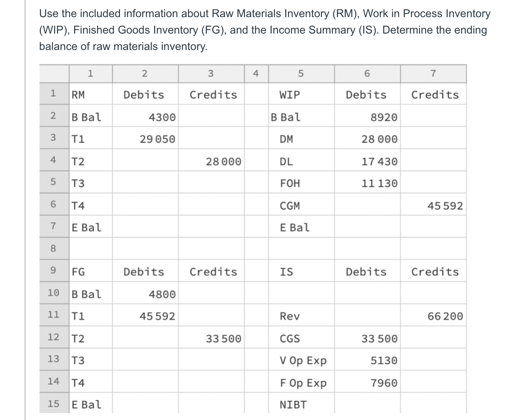Select the RM label cell
517x420 pixels.
coord(91,94)
